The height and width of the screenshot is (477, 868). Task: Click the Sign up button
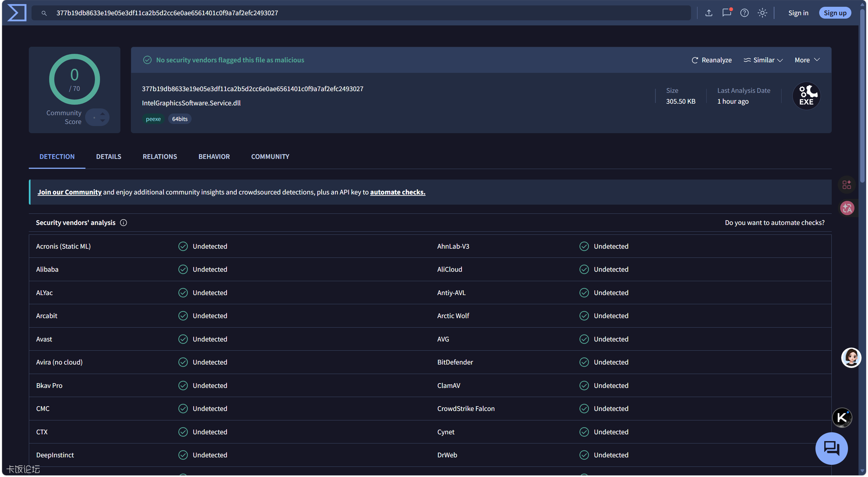click(835, 13)
